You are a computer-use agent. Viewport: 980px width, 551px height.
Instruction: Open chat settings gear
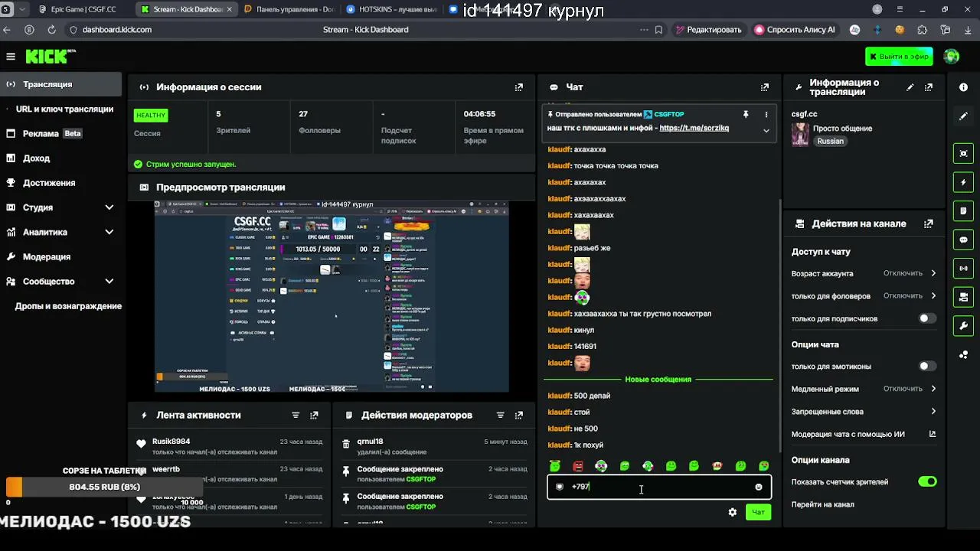point(733,512)
